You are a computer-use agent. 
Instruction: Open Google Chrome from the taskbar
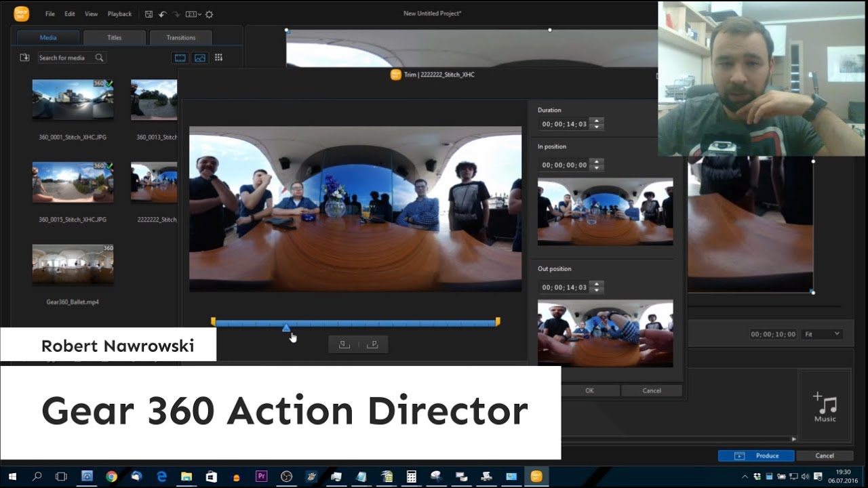(x=111, y=476)
